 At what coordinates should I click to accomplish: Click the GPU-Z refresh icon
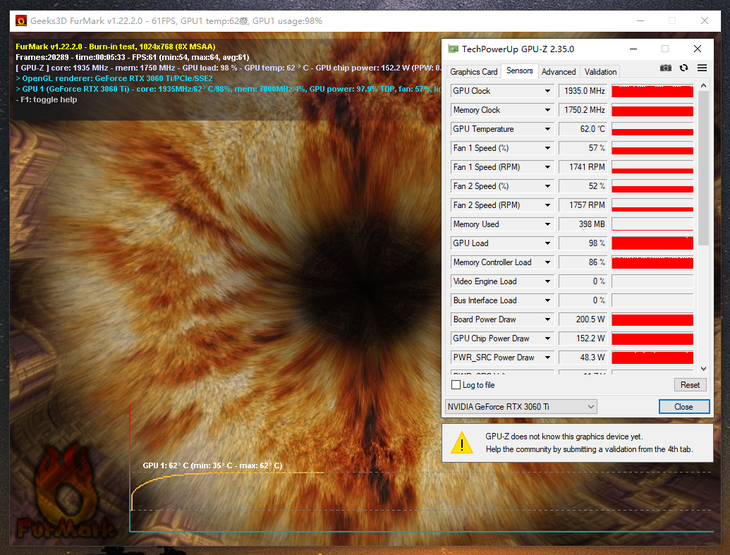coord(684,68)
